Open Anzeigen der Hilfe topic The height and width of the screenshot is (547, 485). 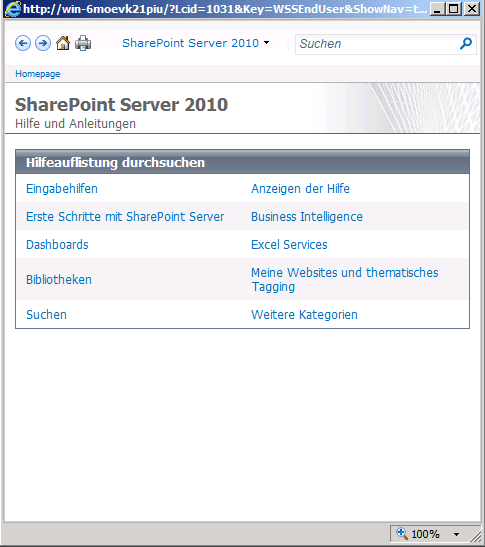click(x=300, y=189)
